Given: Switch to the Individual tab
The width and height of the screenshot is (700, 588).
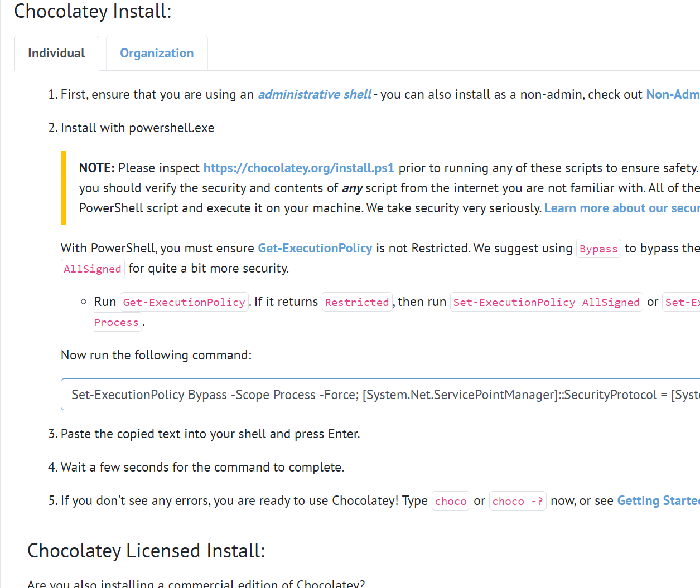Looking at the screenshot, I should coord(56,54).
